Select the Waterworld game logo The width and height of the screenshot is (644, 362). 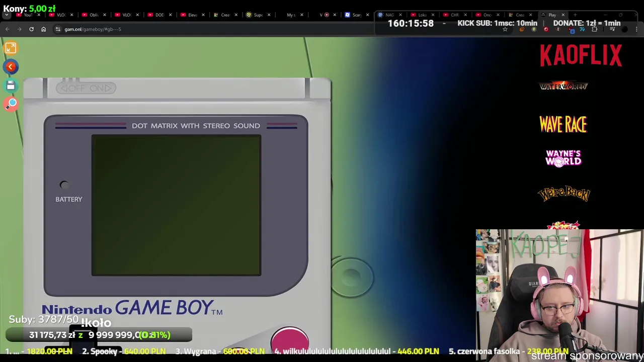pyautogui.click(x=563, y=86)
